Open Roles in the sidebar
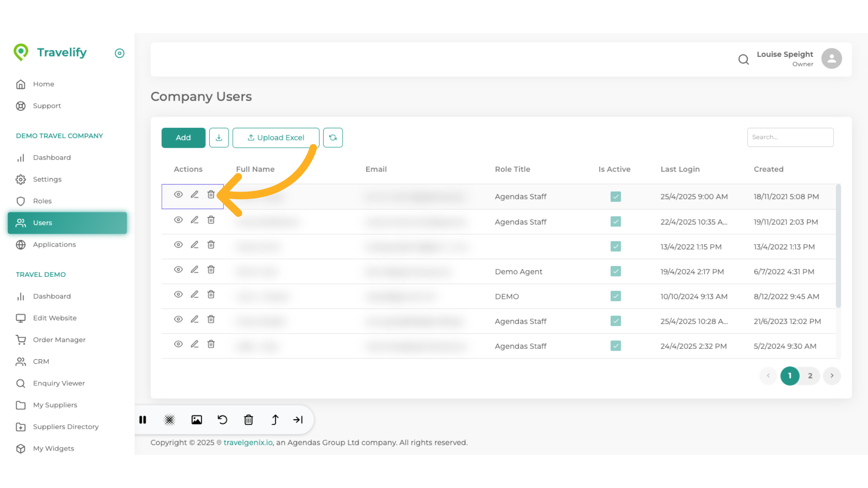Viewport: 868px width, 488px height. tap(42, 201)
